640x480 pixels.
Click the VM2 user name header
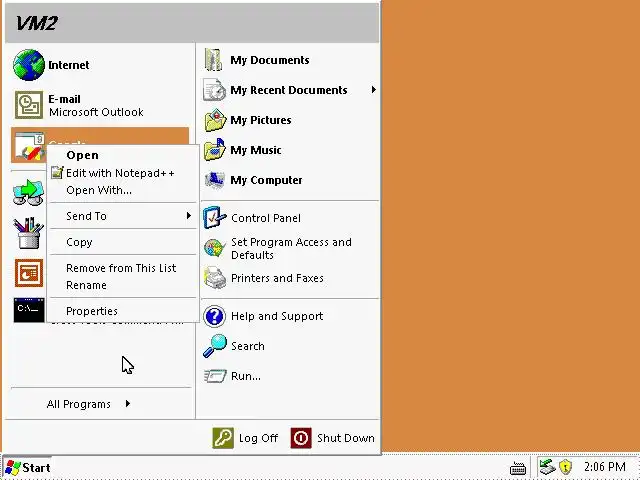36,23
